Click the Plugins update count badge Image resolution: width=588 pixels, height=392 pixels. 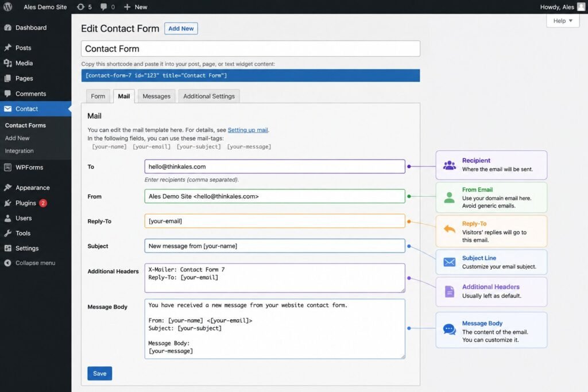click(x=43, y=203)
